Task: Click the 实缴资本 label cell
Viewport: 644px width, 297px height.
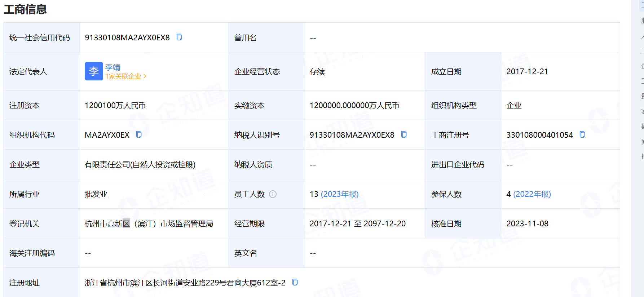Action: pos(266,105)
